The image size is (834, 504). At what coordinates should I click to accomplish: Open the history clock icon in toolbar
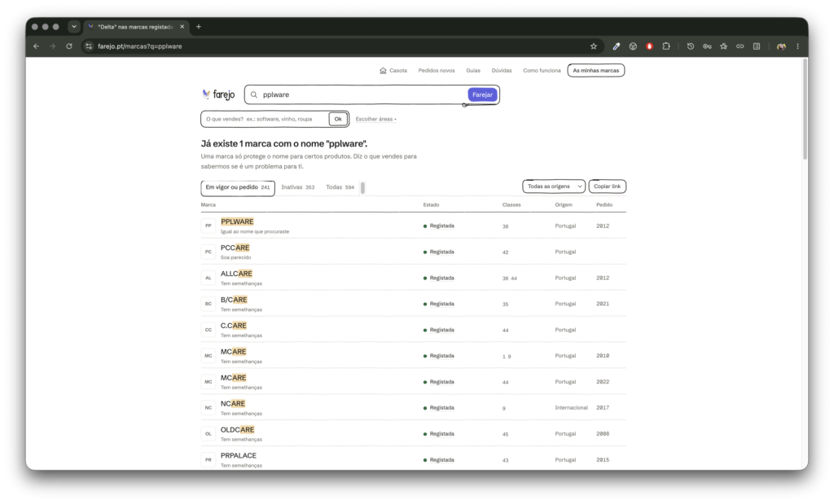point(691,46)
